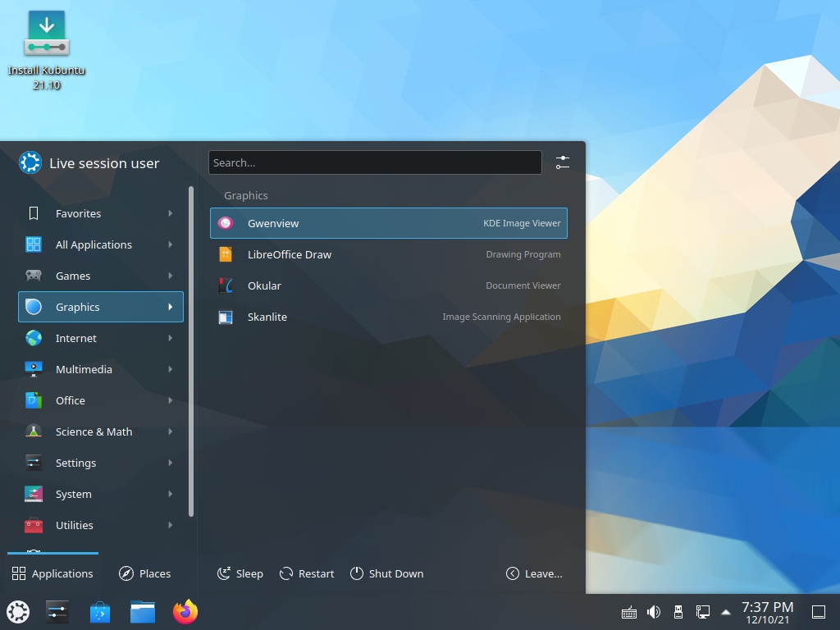Click the Live session user name

[x=104, y=163]
